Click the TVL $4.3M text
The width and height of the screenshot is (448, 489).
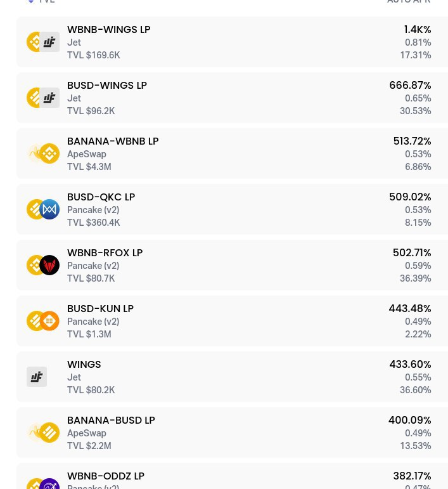point(89,167)
